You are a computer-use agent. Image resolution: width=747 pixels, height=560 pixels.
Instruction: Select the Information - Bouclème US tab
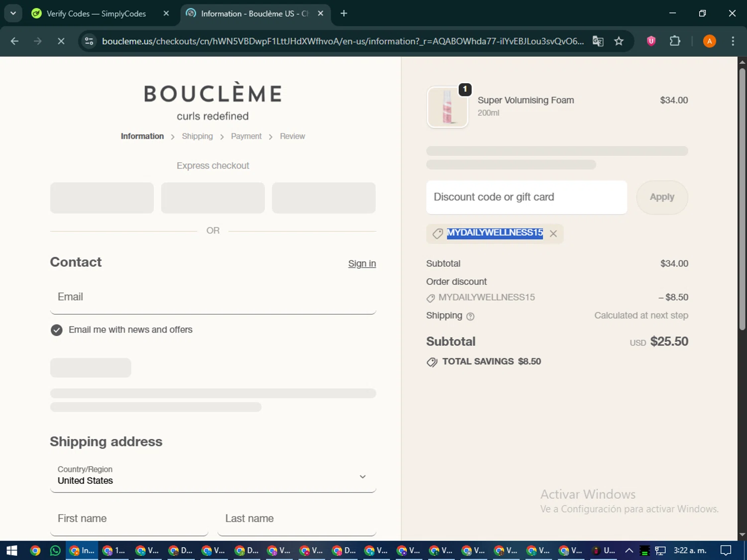[x=254, y=13]
